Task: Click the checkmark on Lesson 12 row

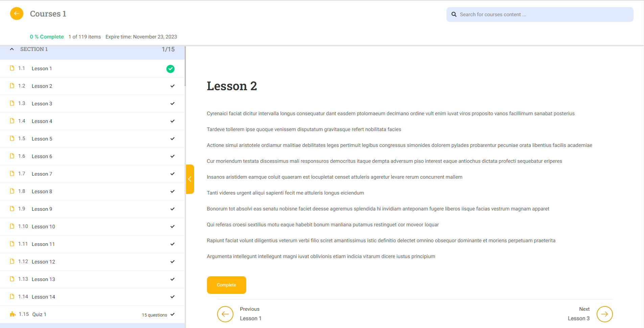Action: (x=172, y=262)
